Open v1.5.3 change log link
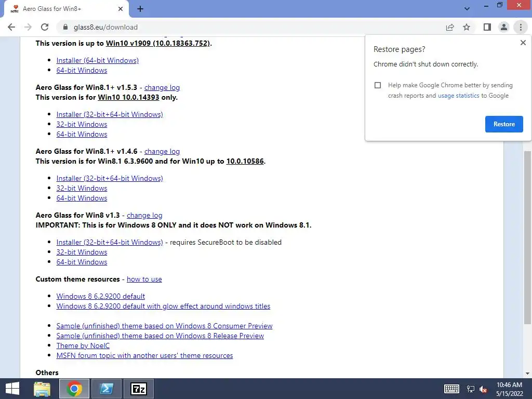Viewport: 532px width, 399px height. point(162,87)
